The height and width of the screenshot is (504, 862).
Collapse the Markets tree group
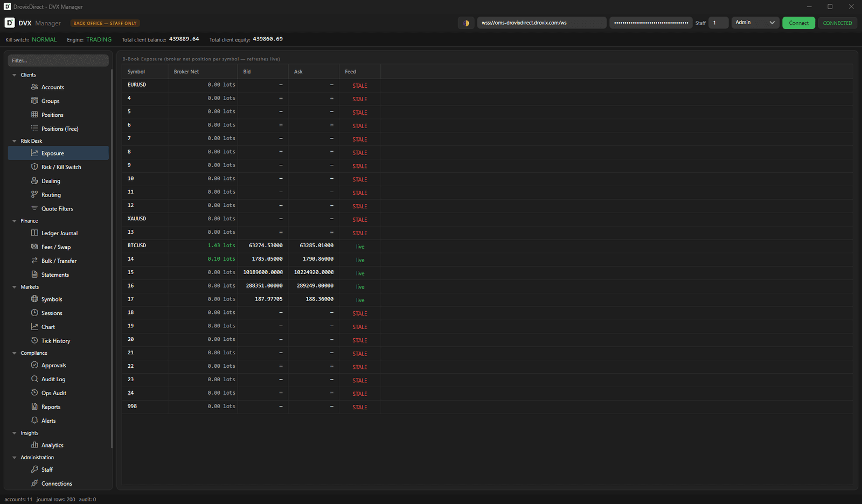pos(15,287)
